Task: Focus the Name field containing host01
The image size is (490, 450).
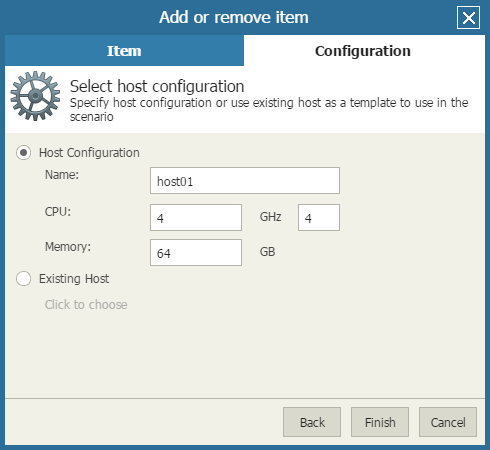Action: point(245,181)
